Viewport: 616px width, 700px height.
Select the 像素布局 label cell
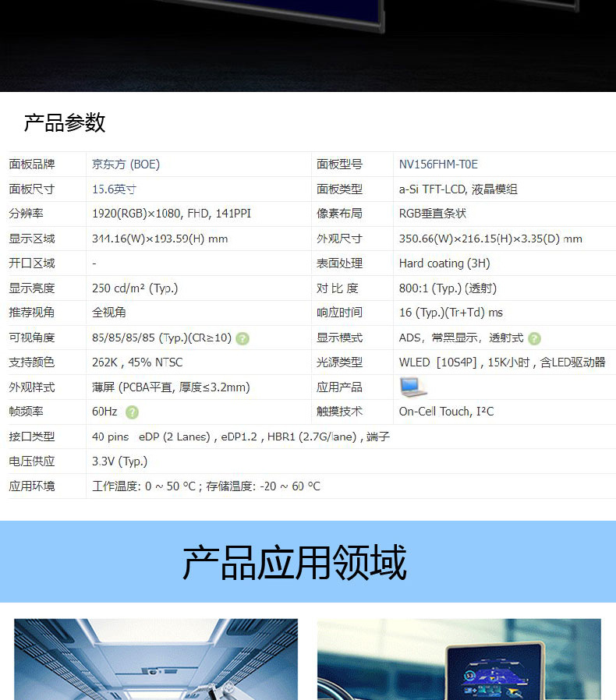coord(339,214)
